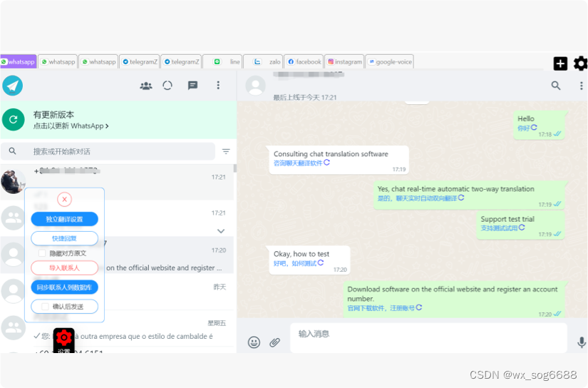Click the 独立翻译设置 button
588x388 pixels.
[64, 219]
